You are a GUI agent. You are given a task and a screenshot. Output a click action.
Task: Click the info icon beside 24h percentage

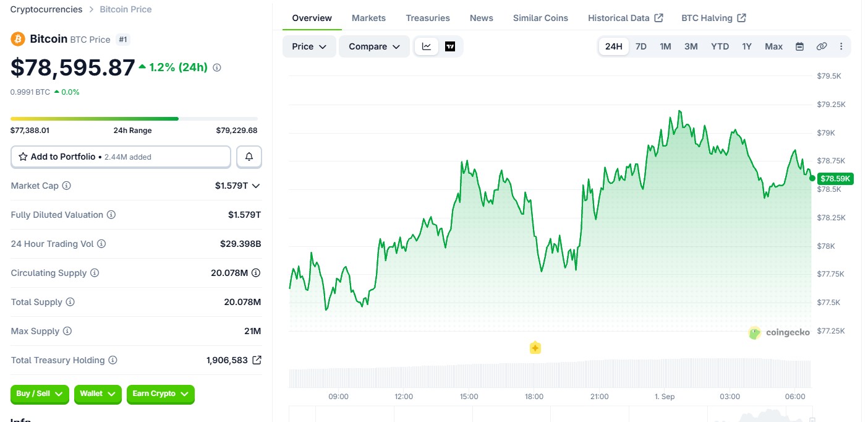[216, 67]
